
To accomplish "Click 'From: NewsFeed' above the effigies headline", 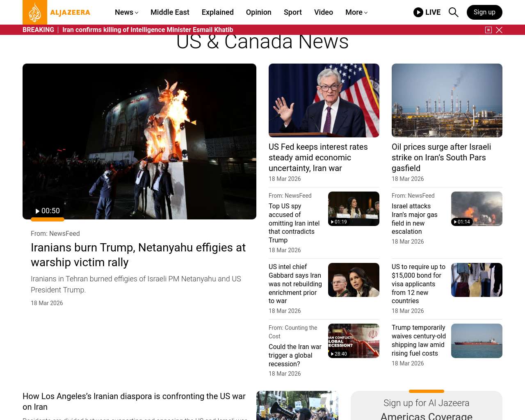I will 55,233.
